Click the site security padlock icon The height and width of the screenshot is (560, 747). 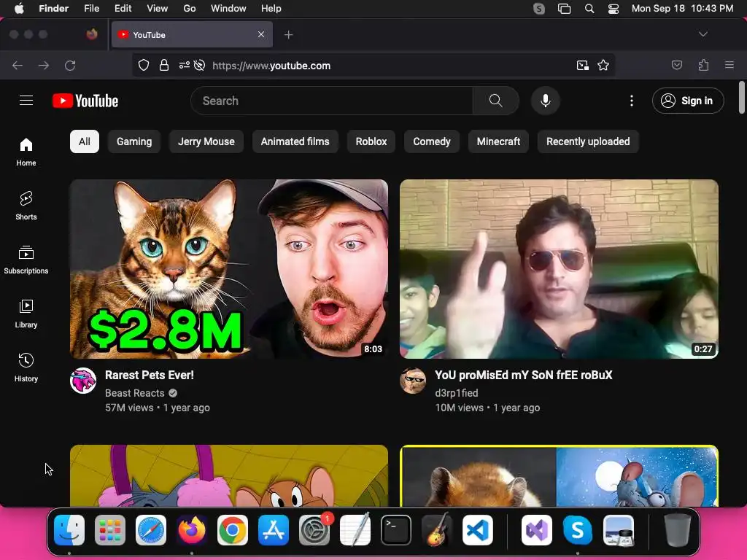164,65
